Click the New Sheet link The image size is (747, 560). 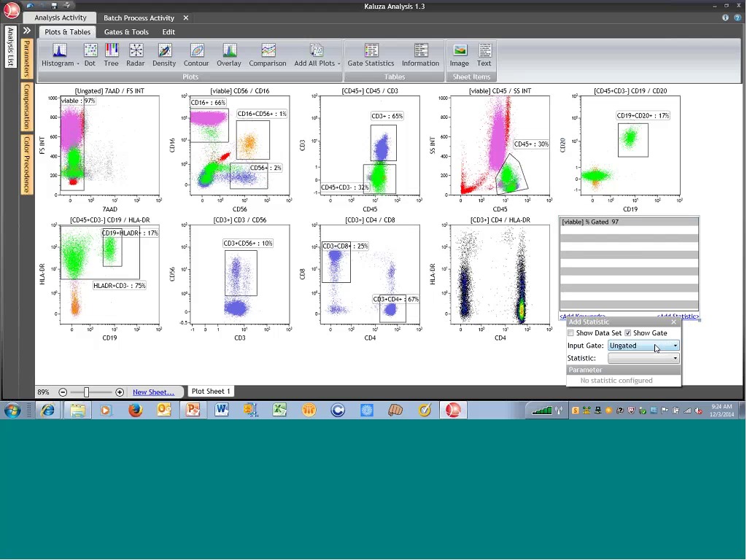(153, 392)
